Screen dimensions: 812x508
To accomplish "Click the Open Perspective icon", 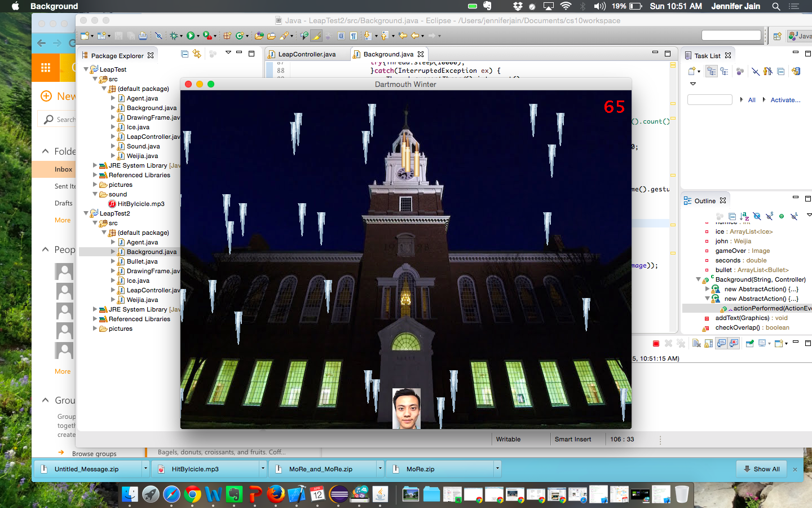I will tap(777, 36).
